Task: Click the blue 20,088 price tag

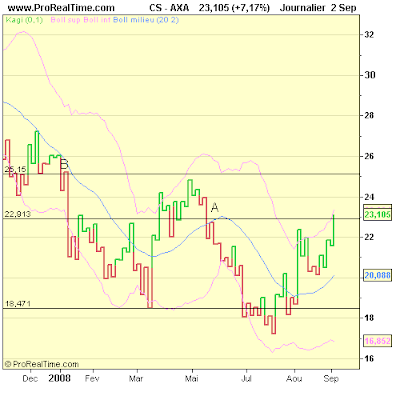Action: point(377,275)
